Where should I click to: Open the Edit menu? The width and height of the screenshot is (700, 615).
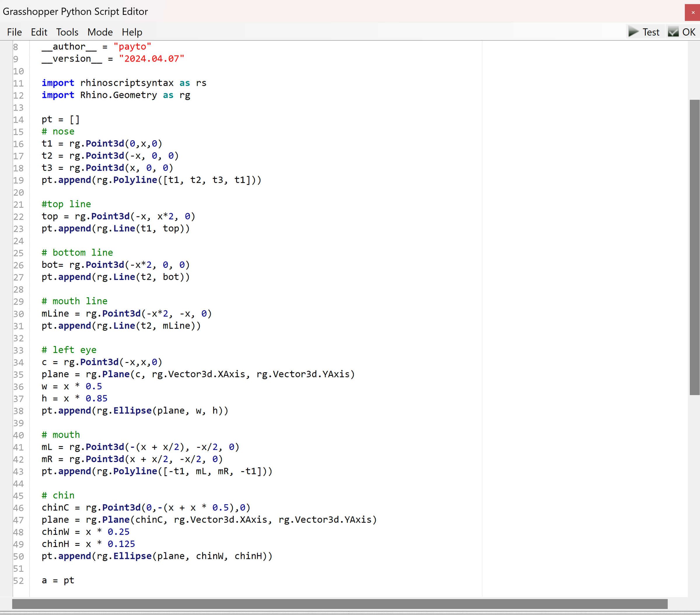39,32
